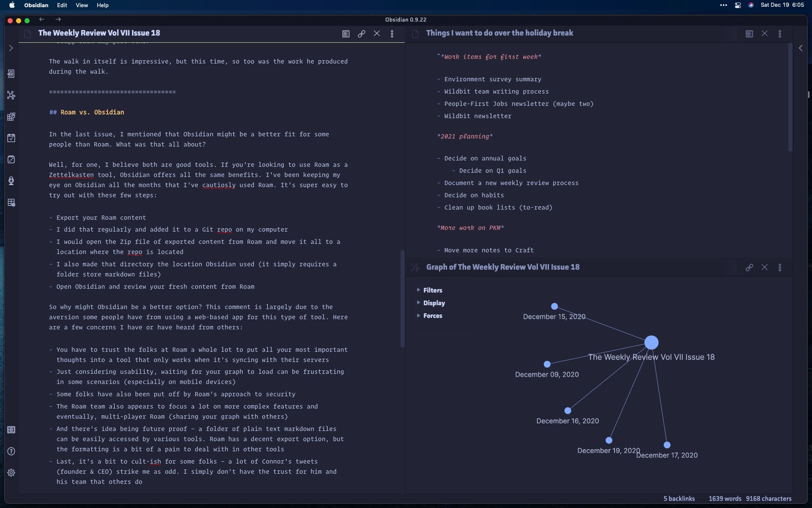Click the '*2021 planning*' italic heading
The image size is (812, 508).
[465, 136]
